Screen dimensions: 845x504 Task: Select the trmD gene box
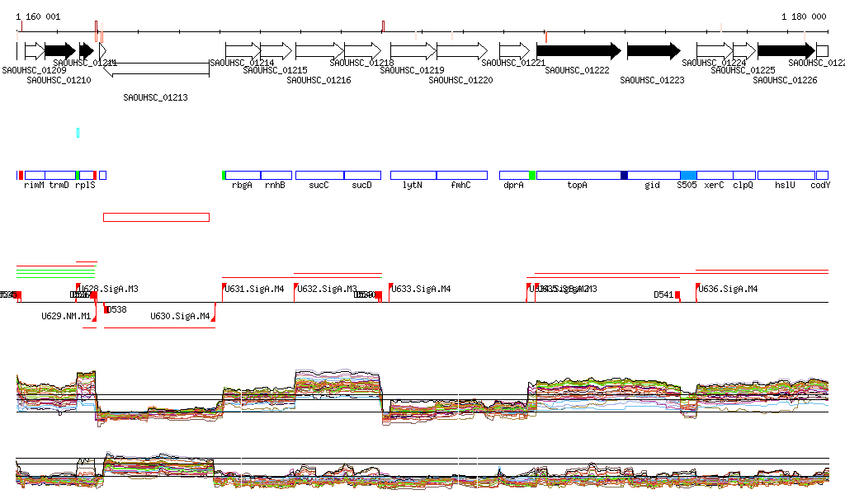(x=60, y=175)
